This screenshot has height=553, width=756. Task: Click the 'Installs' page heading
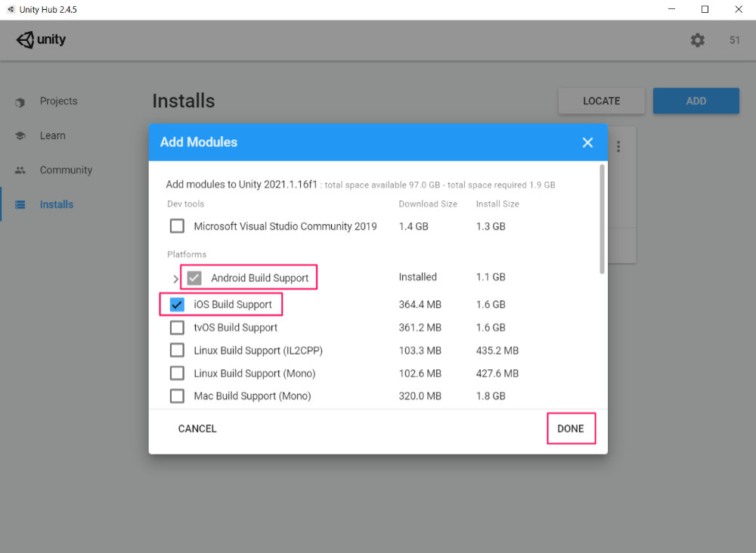pos(184,101)
